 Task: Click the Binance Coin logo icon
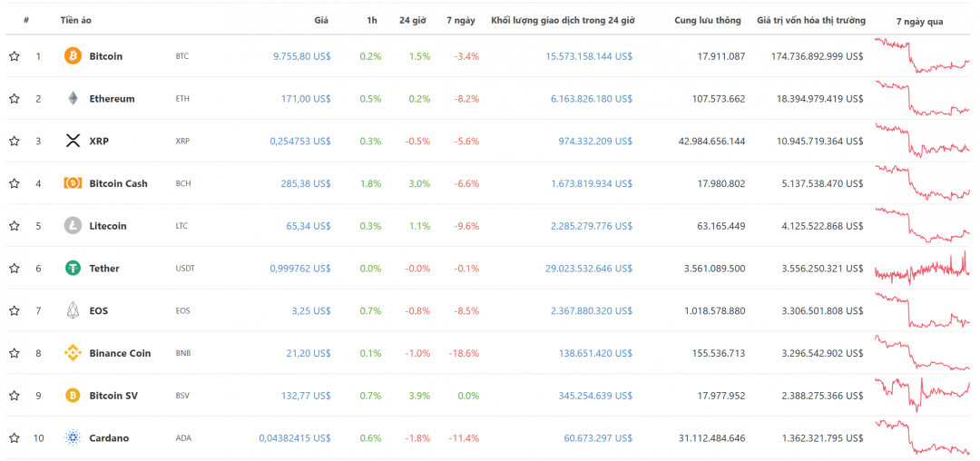pos(73,353)
